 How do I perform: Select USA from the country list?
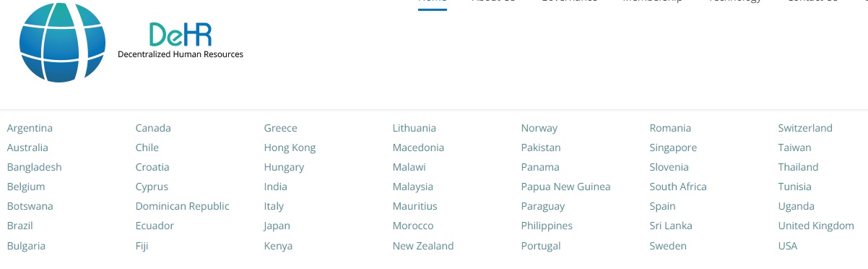point(787,246)
